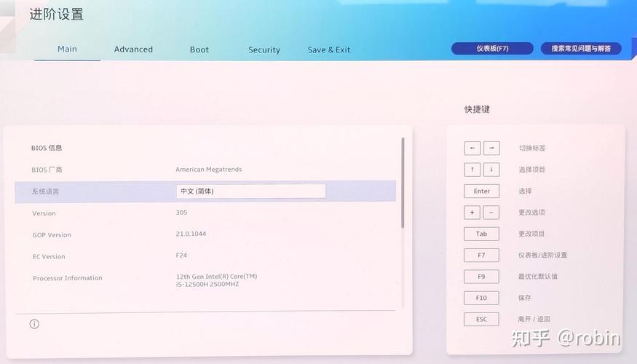Screen dimensions: 637x364
Task: Click the 仪表板/进阶设置 shortcut label
Action: [542, 255]
